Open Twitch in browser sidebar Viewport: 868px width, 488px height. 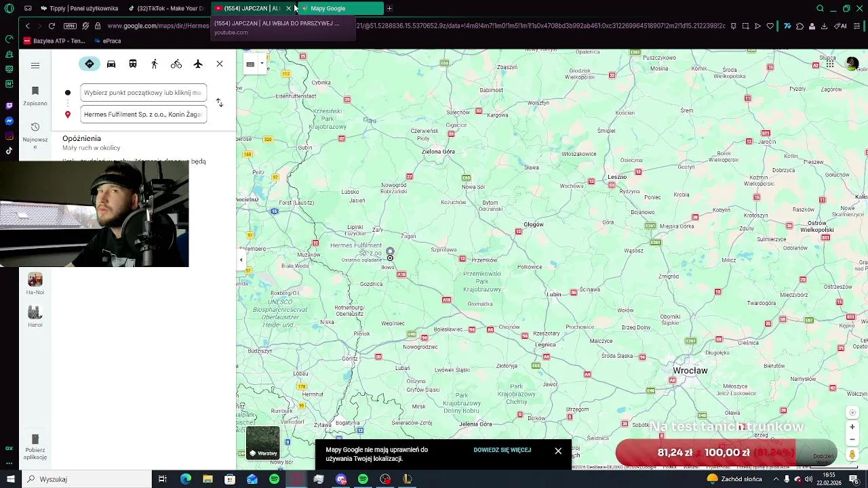(x=9, y=106)
